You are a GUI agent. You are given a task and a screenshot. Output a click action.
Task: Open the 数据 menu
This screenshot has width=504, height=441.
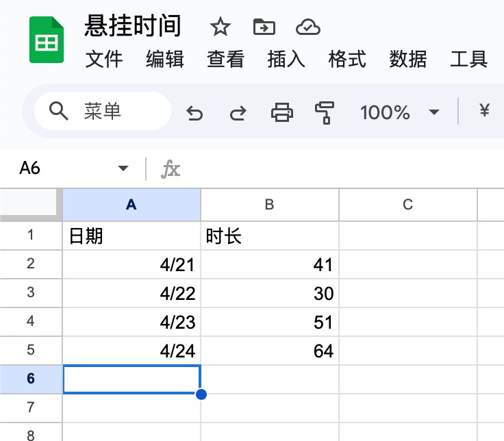(408, 60)
